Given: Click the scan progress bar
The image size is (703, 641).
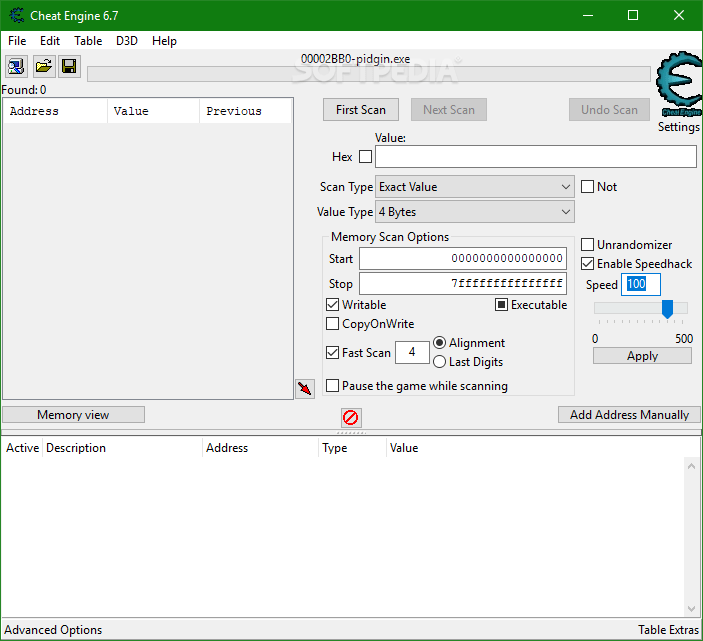Looking at the screenshot, I should (369, 74).
